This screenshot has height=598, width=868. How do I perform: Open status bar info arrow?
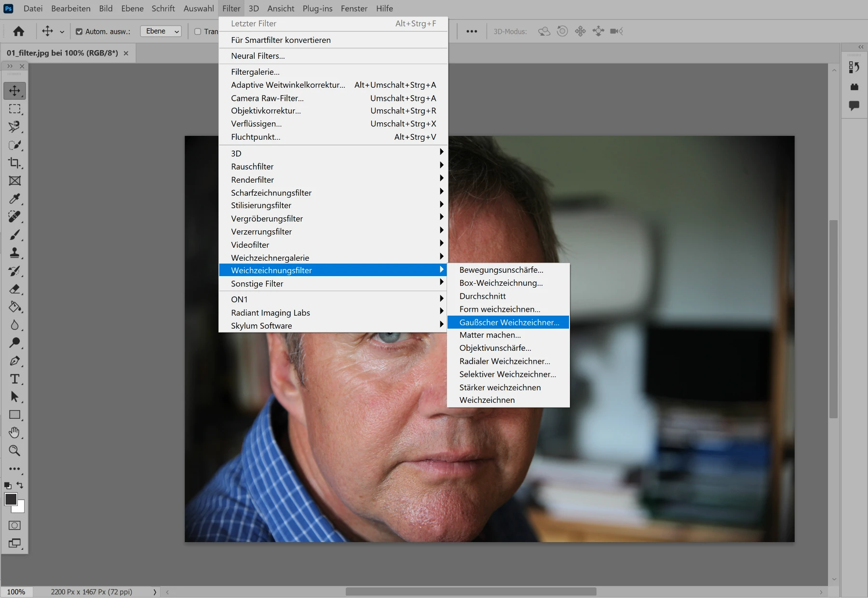(x=155, y=592)
